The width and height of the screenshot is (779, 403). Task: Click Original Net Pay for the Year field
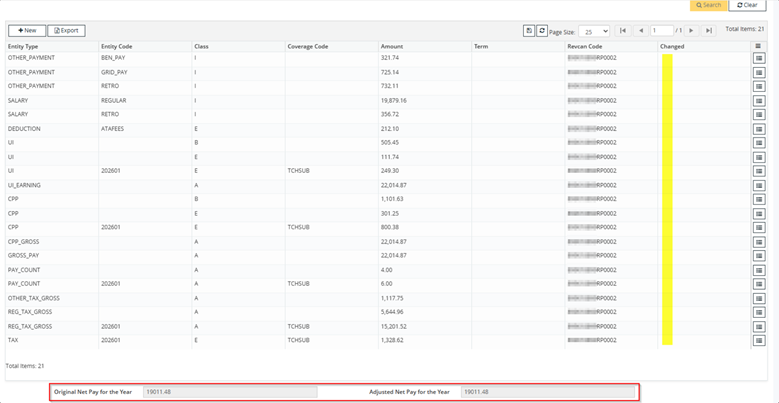point(230,392)
